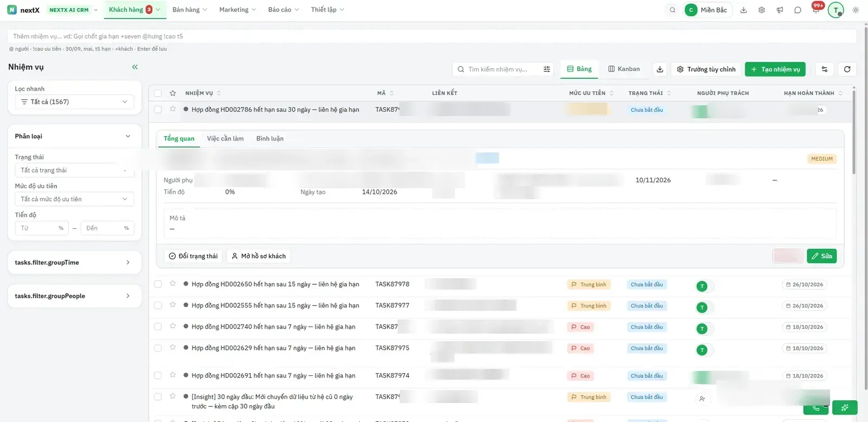Toggle the light/dark theme sun icon

coord(856,10)
